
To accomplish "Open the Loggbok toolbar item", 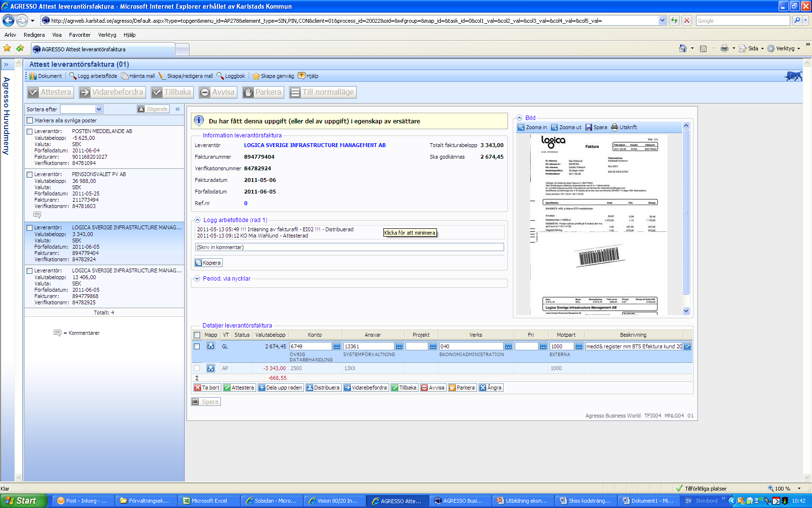I will 231,76.
